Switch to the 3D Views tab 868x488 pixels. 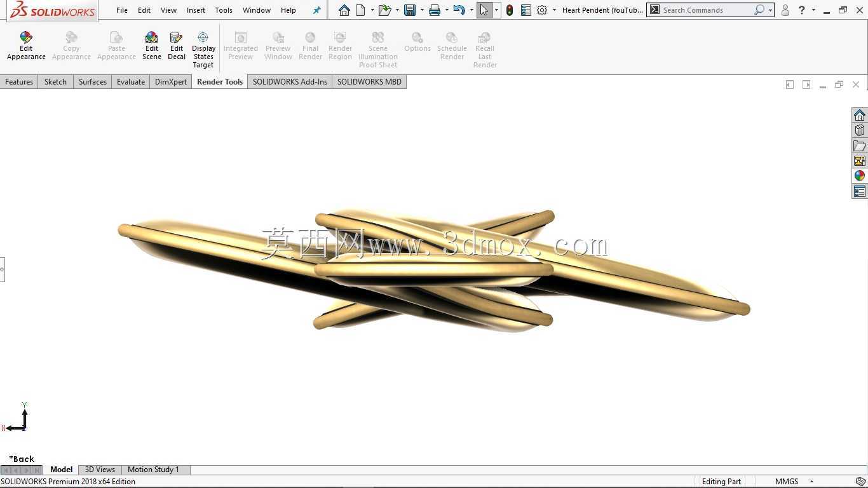pyautogui.click(x=100, y=470)
